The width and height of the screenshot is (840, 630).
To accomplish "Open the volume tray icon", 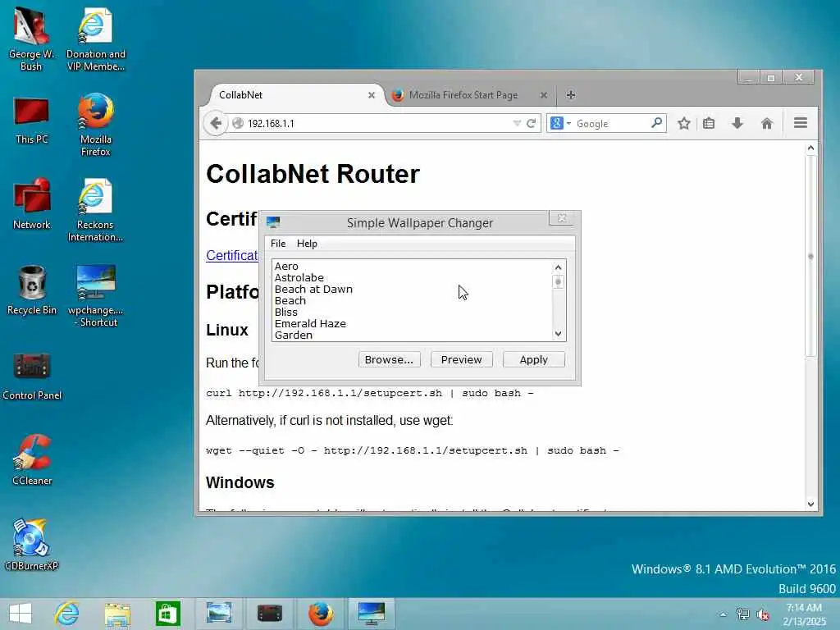I will click(762, 614).
